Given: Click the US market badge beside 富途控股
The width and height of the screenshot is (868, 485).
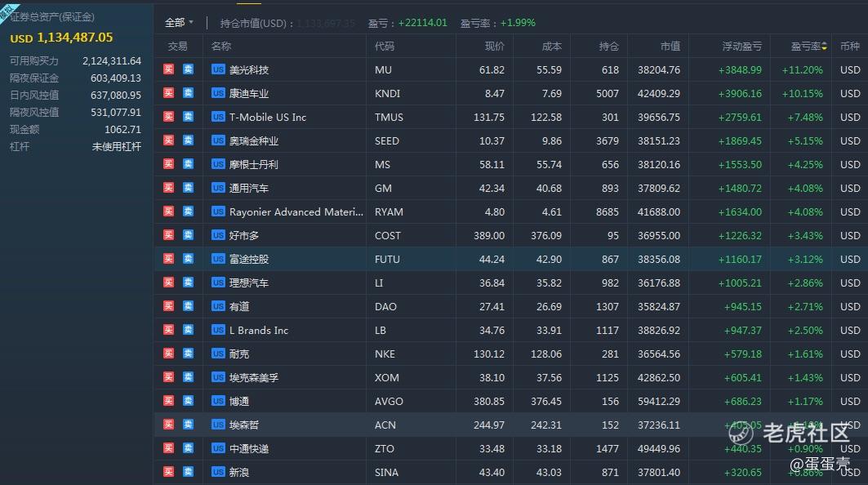Looking at the screenshot, I should click(218, 259).
